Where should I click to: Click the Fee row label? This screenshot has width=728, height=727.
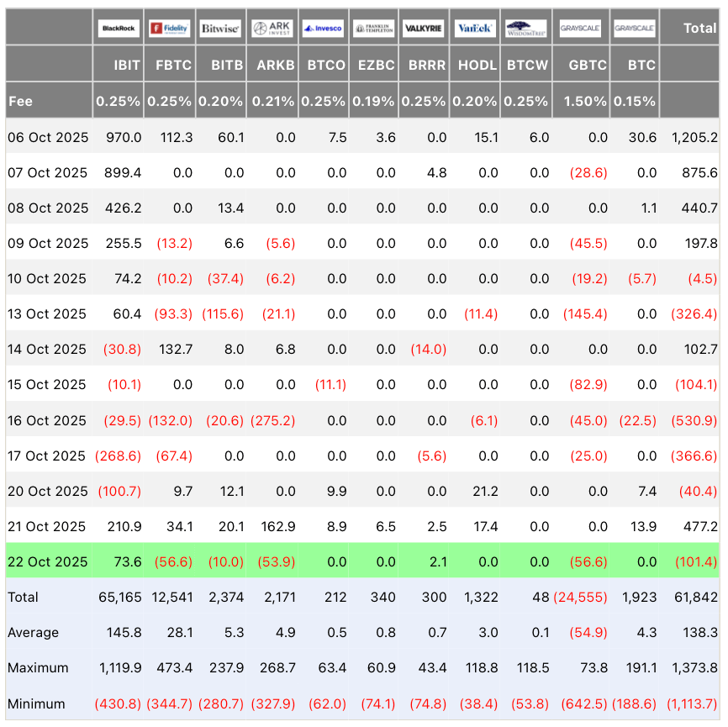pos(20,101)
